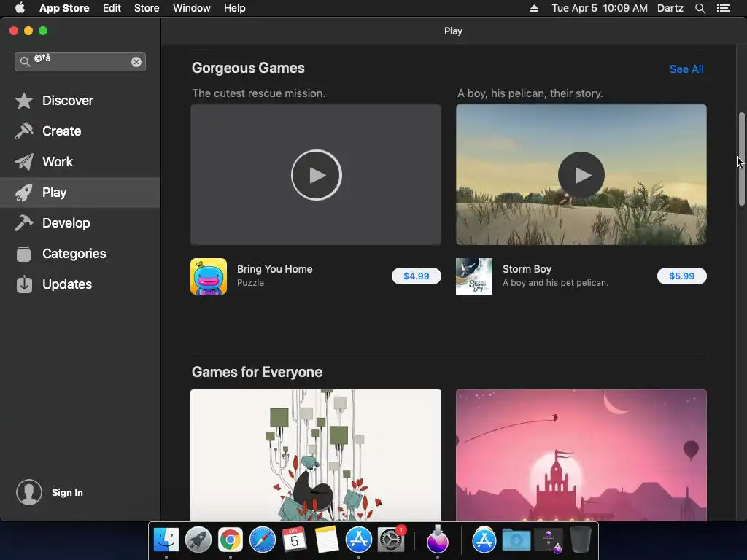The image size is (747, 560).
Task: Open the Window menu
Action: [192, 8]
